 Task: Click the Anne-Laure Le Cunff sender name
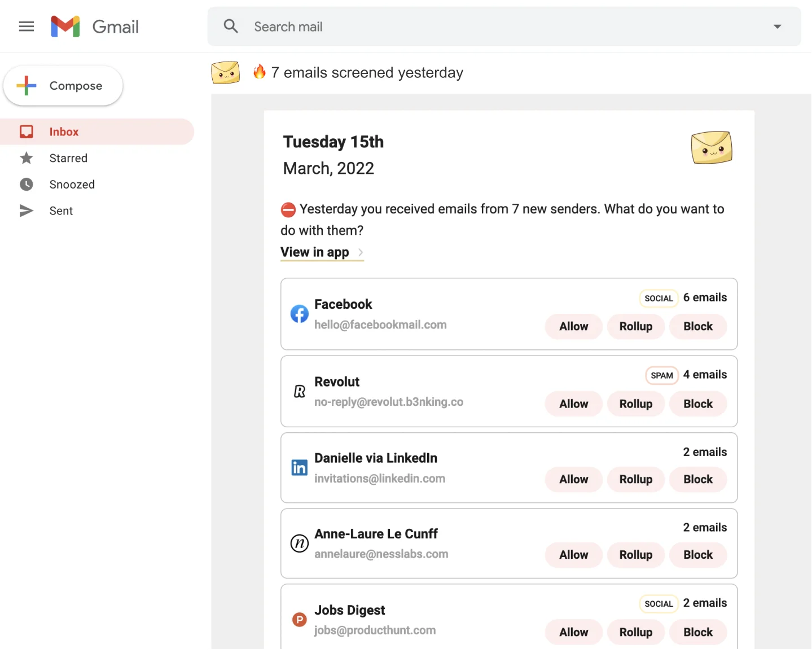[x=376, y=533]
